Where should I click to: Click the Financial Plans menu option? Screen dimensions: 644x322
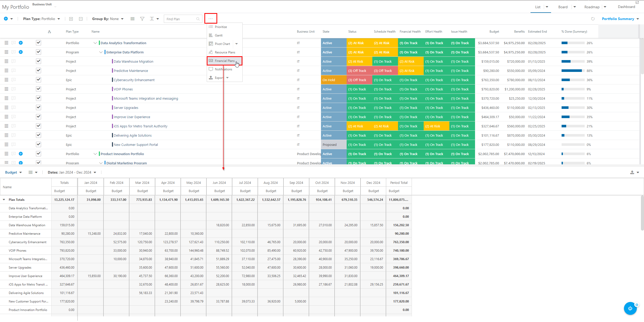tap(225, 60)
